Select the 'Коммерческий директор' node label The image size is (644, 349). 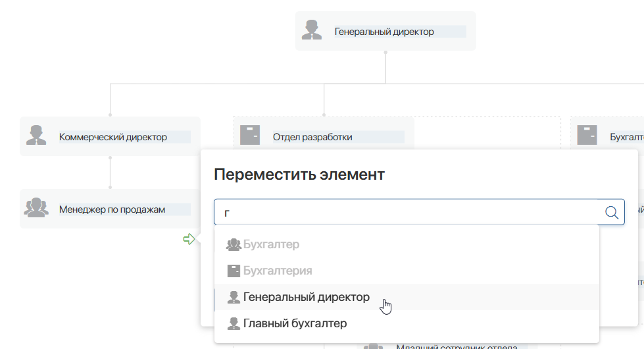(x=113, y=137)
